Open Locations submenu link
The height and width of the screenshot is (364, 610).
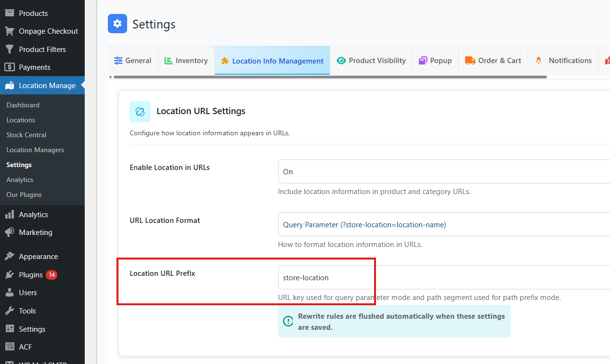click(21, 120)
